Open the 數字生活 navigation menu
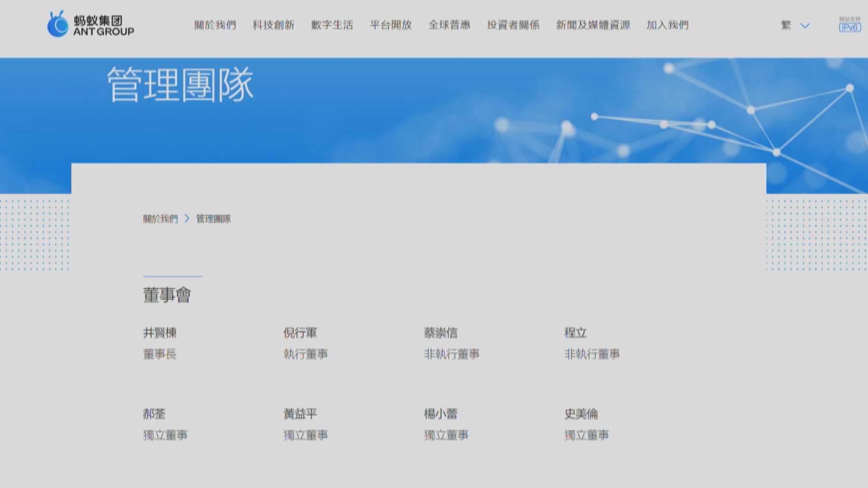 click(x=332, y=25)
